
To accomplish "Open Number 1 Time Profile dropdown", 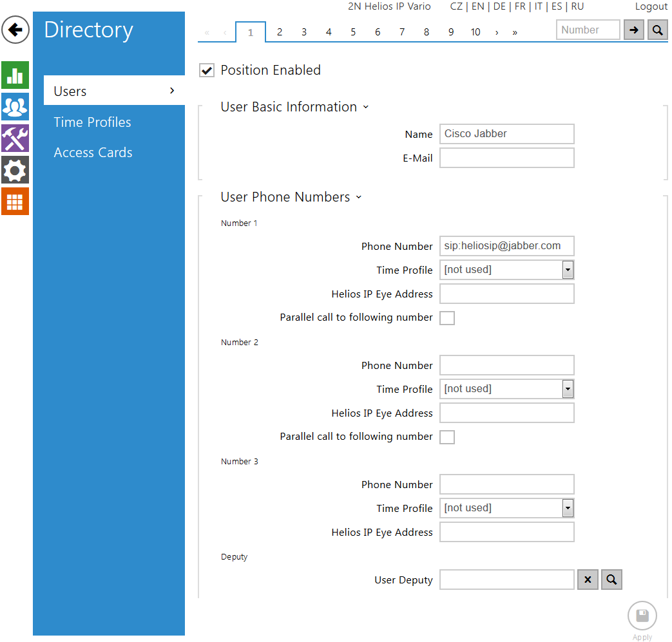I will (x=506, y=270).
